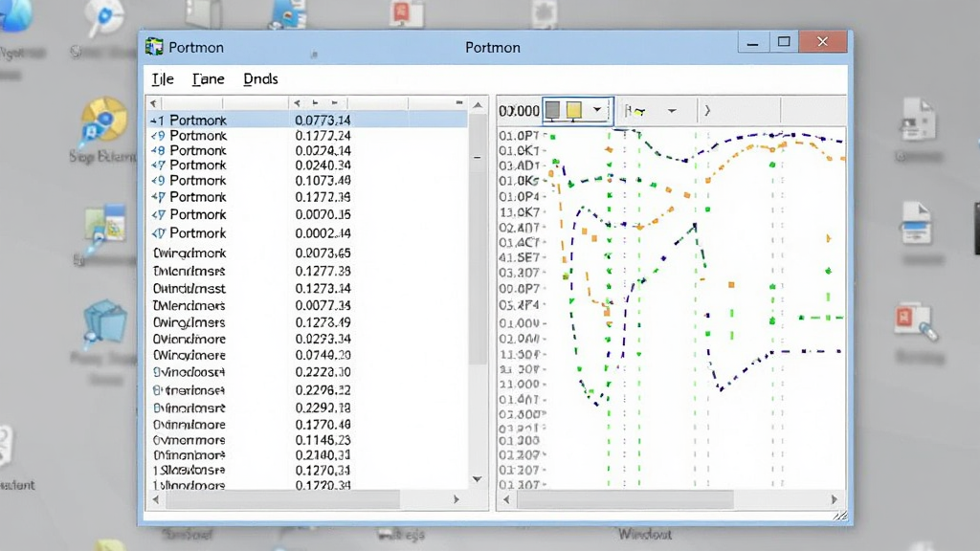980x551 pixels.
Task: Click the 41.SE7 label on the graph axis
Action: coord(519,257)
